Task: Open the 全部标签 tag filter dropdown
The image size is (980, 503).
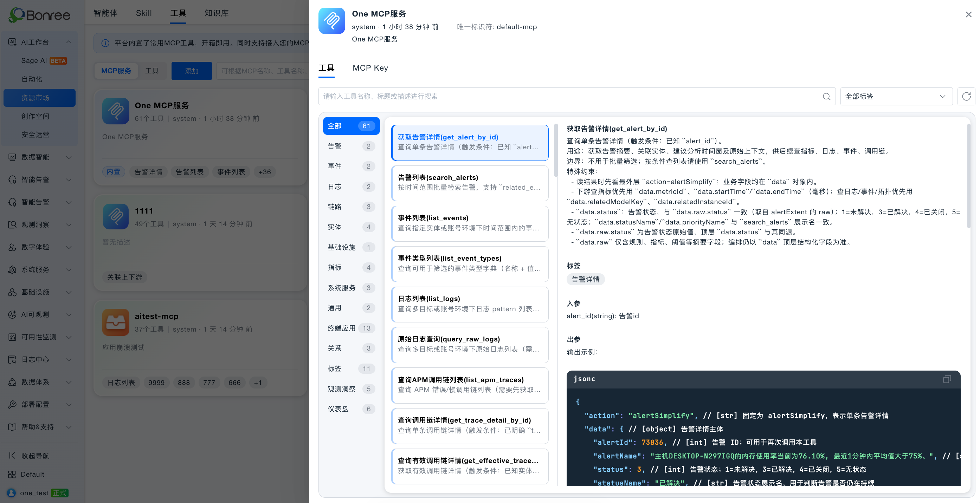Action: coord(896,97)
